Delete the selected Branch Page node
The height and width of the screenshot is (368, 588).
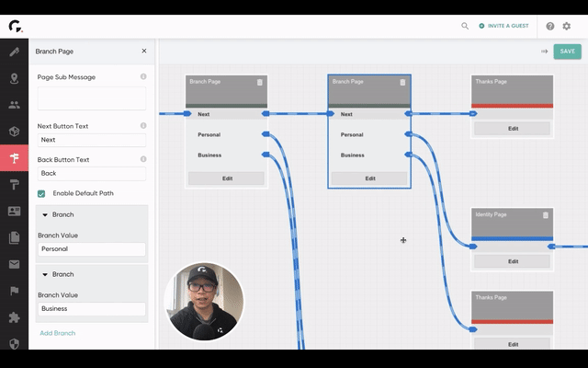click(402, 82)
